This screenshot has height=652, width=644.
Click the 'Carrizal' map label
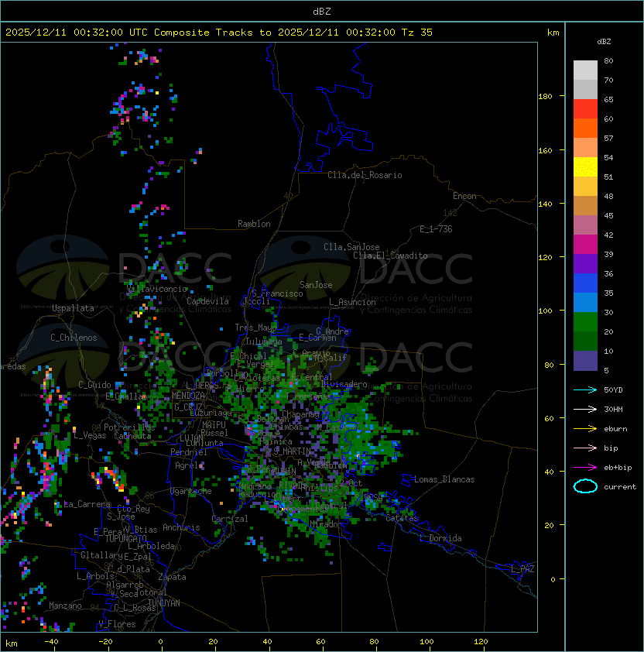(230, 519)
